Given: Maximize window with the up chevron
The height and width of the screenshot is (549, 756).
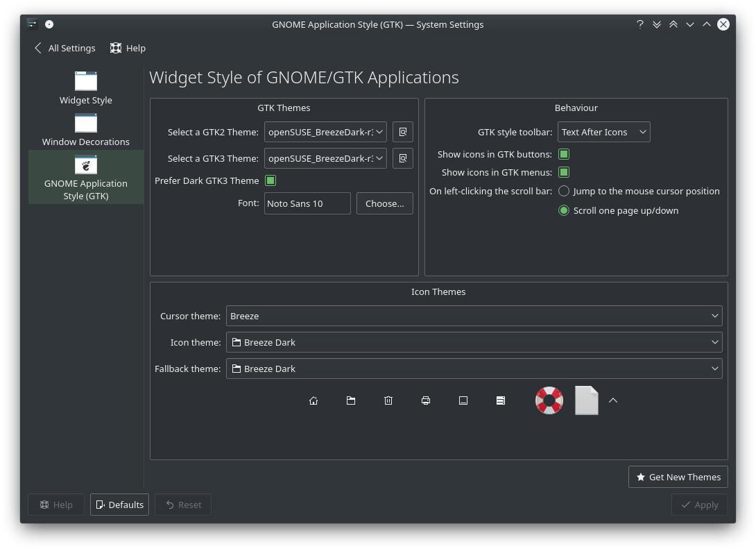Looking at the screenshot, I should click(x=707, y=24).
